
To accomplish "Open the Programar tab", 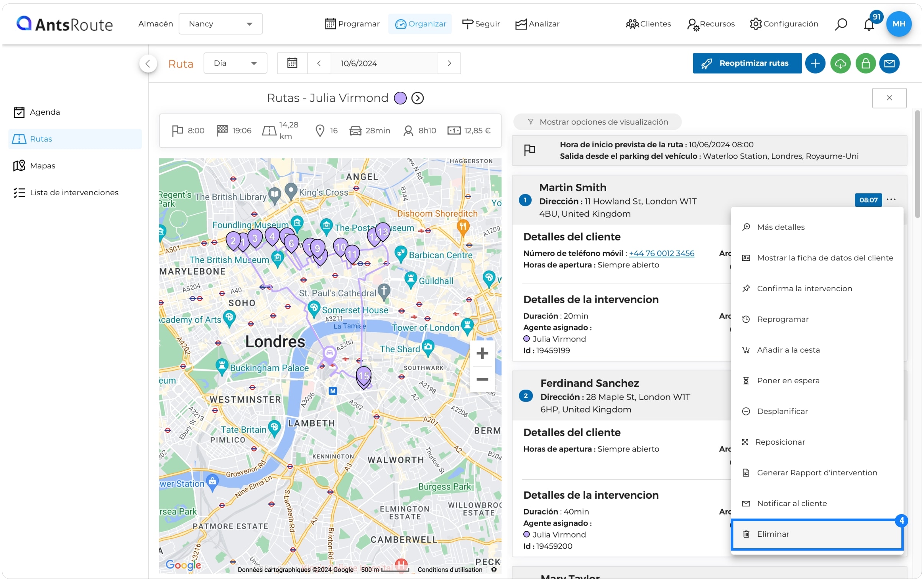I will point(352,24).
